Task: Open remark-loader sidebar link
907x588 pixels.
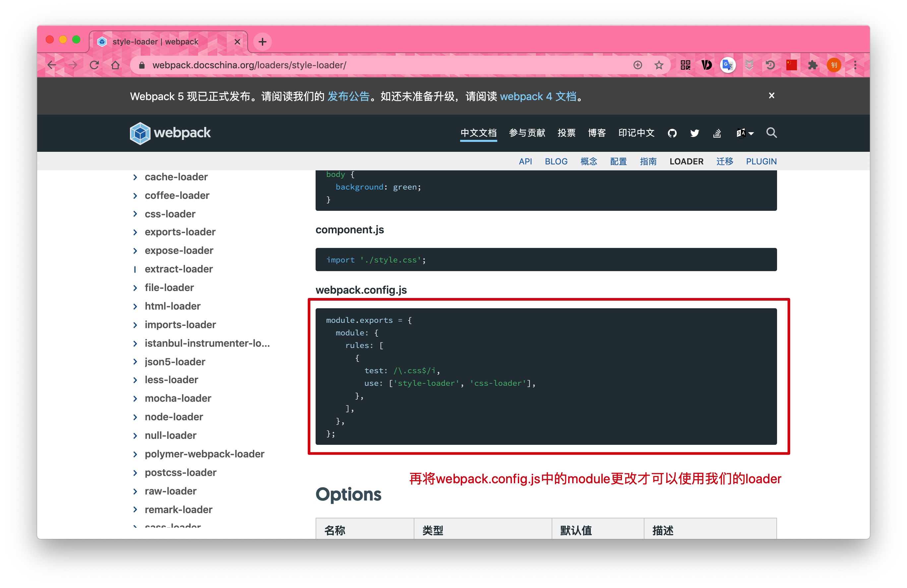Action: pyautogui.click(x=178, y=509)
